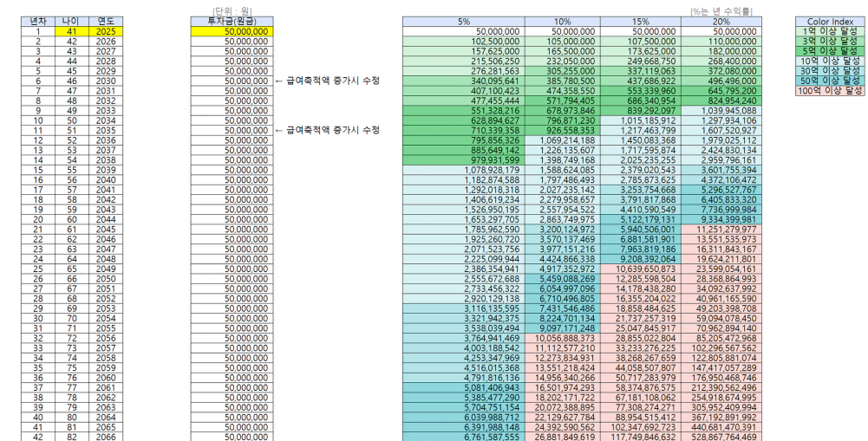The height and width of the screenshot is (441, 868).
Task: Select the Color Index header cell
Action: (829, 21)
